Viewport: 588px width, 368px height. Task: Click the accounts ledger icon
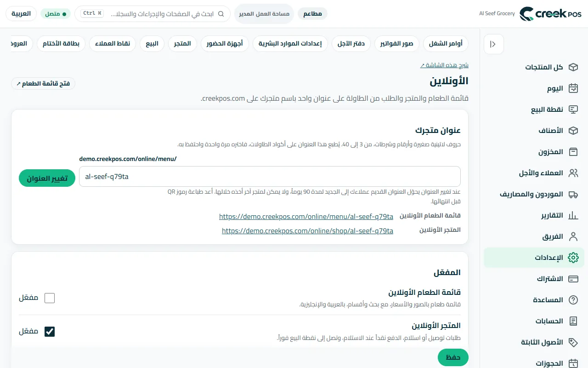pyautogui.click(x=573, y=321)
